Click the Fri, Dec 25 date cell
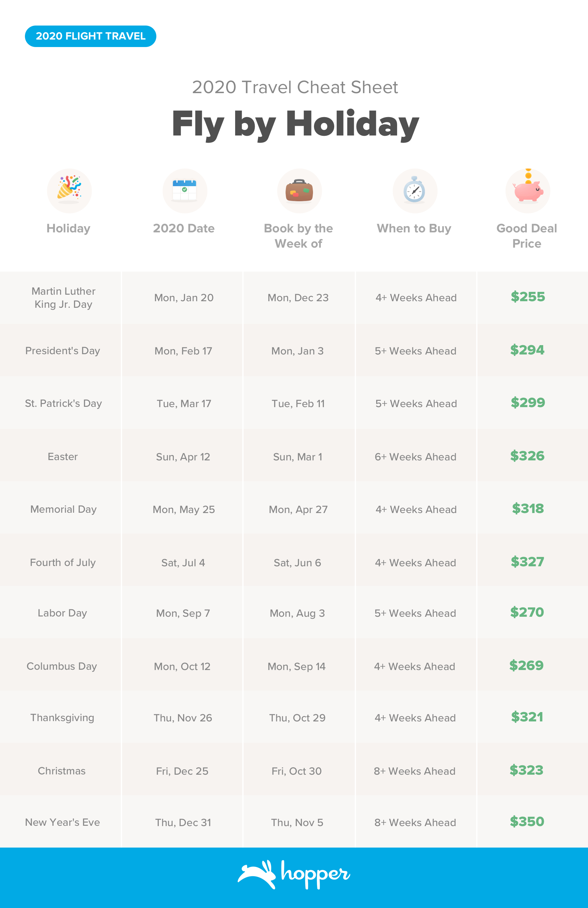The height and width of the screenshot is (908, 588). coord(183,771)
